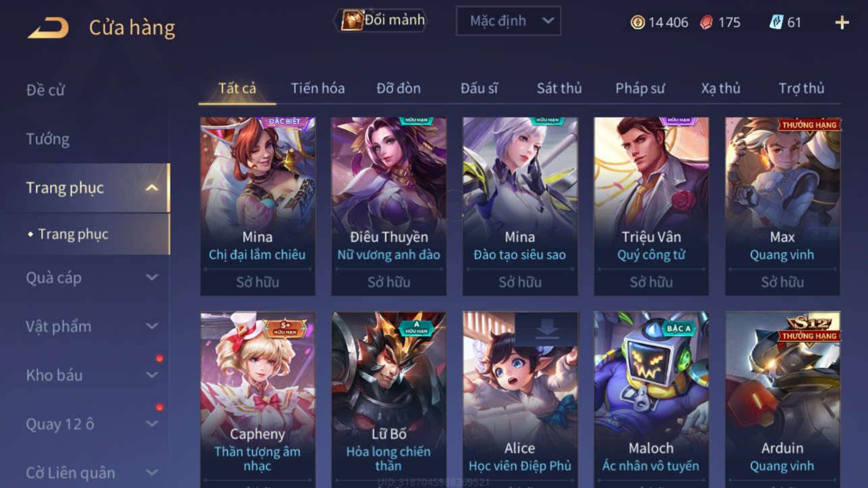Screen dimensions: 868x488
Task: Switch to the Sát thủ tab
Action: click(x=559, y=88)
